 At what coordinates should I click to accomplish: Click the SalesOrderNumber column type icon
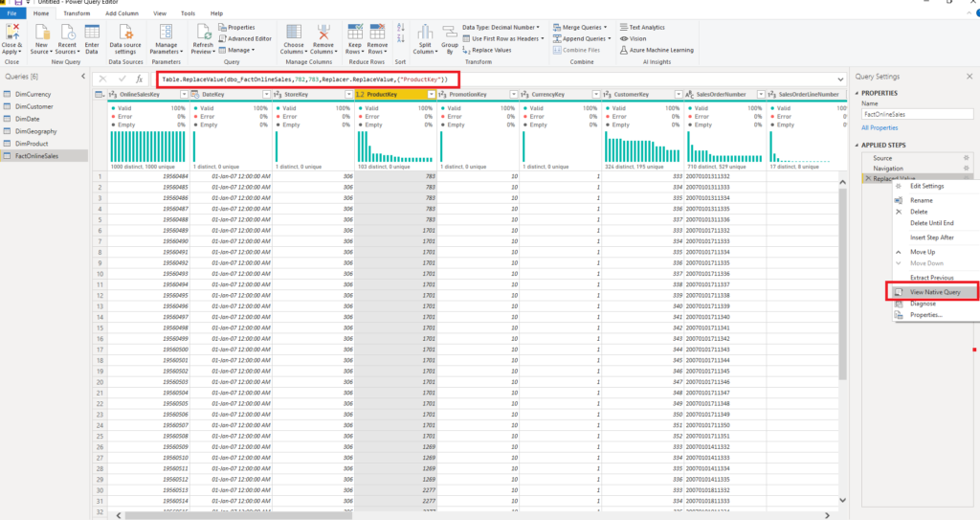point(690,95)
